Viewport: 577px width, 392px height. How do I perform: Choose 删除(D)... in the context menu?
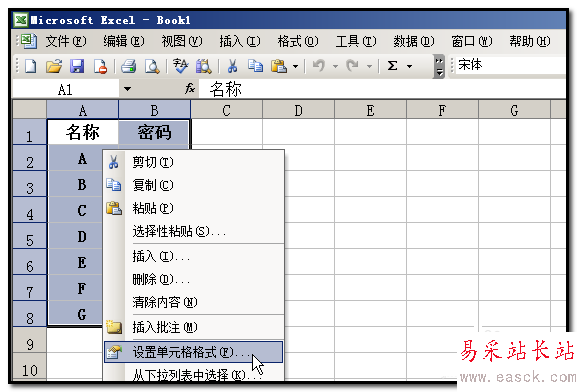[194, 279]
